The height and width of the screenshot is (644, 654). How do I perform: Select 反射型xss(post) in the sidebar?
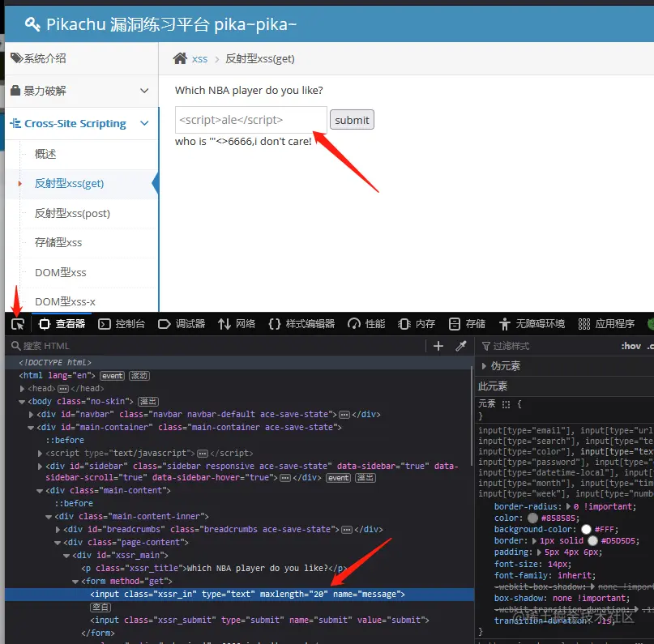click(72, 213)
